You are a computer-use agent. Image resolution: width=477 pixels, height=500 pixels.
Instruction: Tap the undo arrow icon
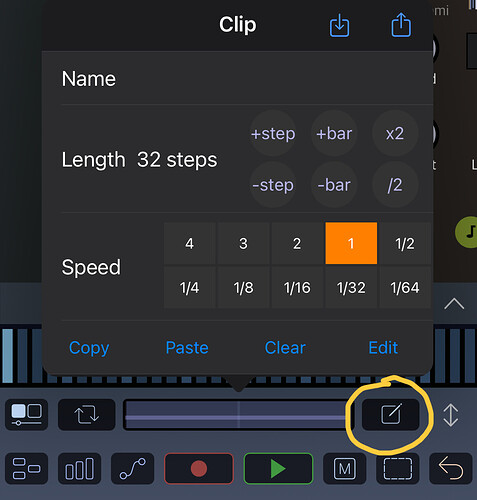[x=451, y=468]
